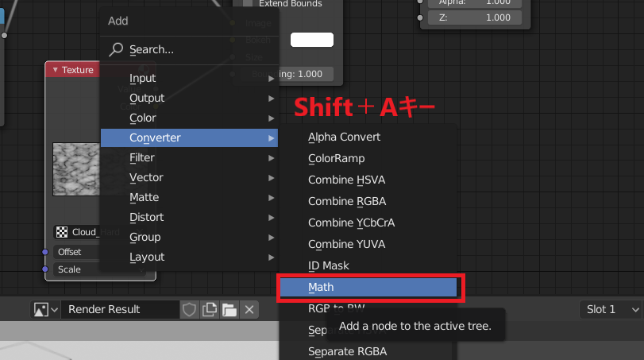Screen dimensions: 644x360
Task: Add a ColorRamp node
Action: point(368,158)
